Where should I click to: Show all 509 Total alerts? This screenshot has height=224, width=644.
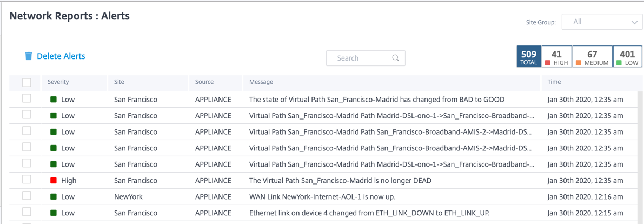pos(529,58)
